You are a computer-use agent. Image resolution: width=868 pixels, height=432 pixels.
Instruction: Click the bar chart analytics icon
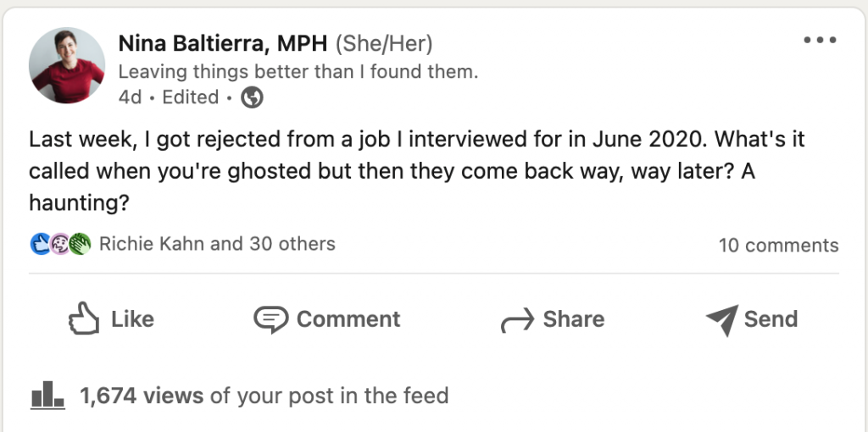coord(47,394)
